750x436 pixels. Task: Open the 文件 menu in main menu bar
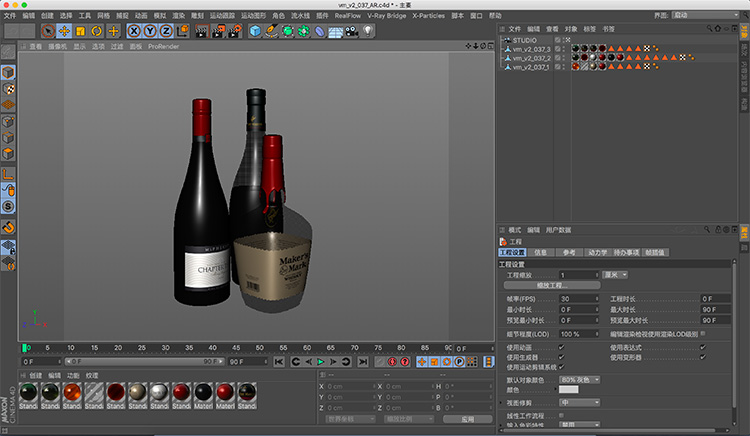[10, 16]
